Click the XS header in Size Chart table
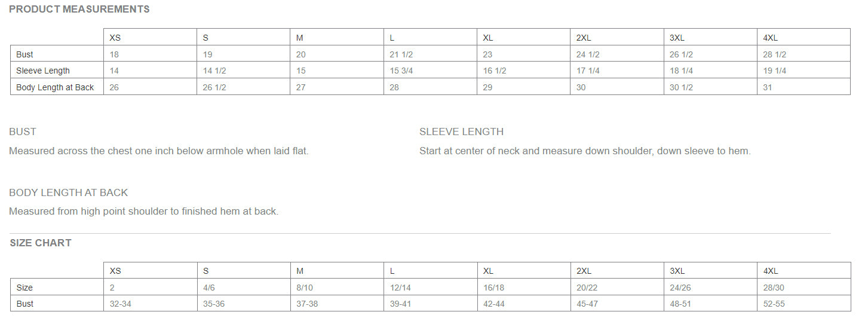The width and height of the screenshot is (868, 327). 115,271
